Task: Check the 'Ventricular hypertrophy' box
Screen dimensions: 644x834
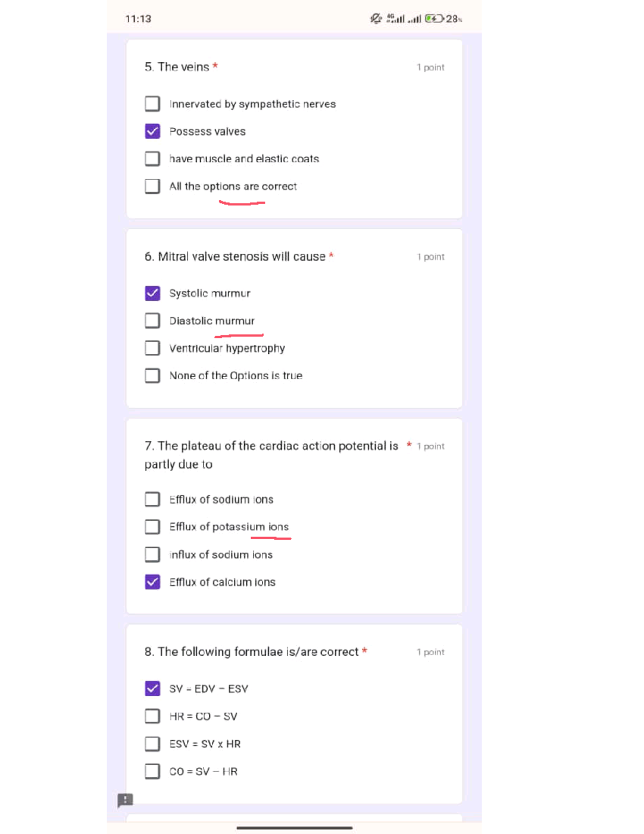Action: (x=152, y=348)
